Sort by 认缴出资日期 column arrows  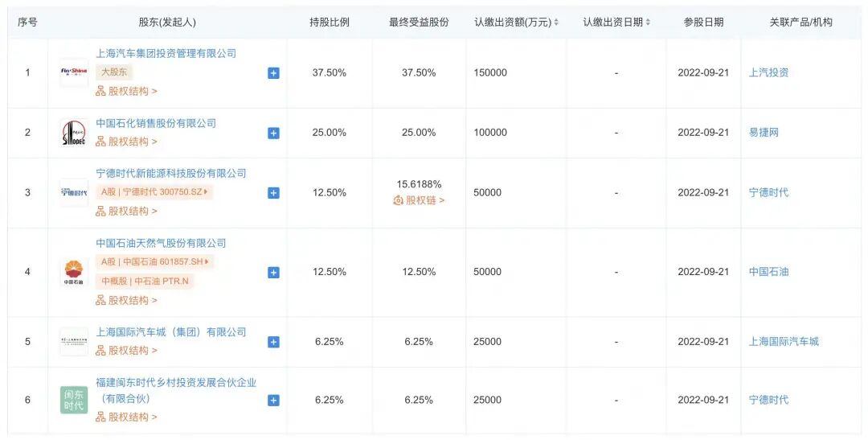click(648, 23)
